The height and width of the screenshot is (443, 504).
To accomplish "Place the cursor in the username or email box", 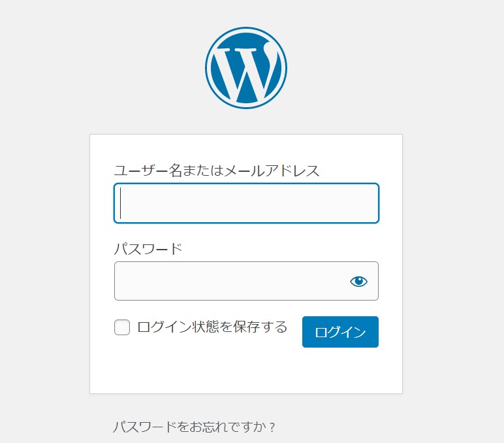I will pyautogui.click(x=246, y=203).
